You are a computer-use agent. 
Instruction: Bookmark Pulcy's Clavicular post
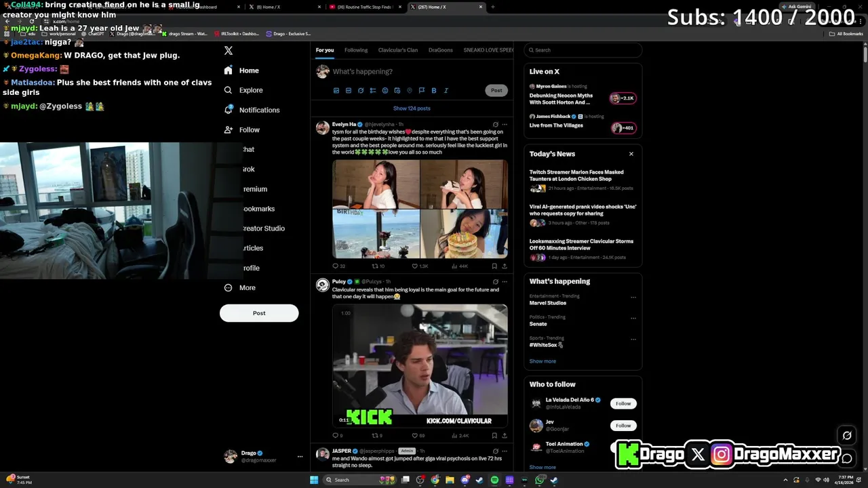click(494, 436)
